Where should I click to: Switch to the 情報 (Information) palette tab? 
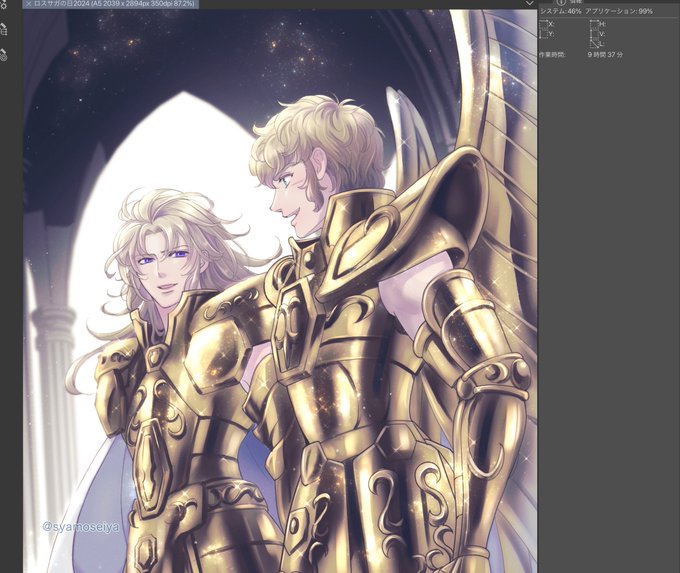[570, 2]
